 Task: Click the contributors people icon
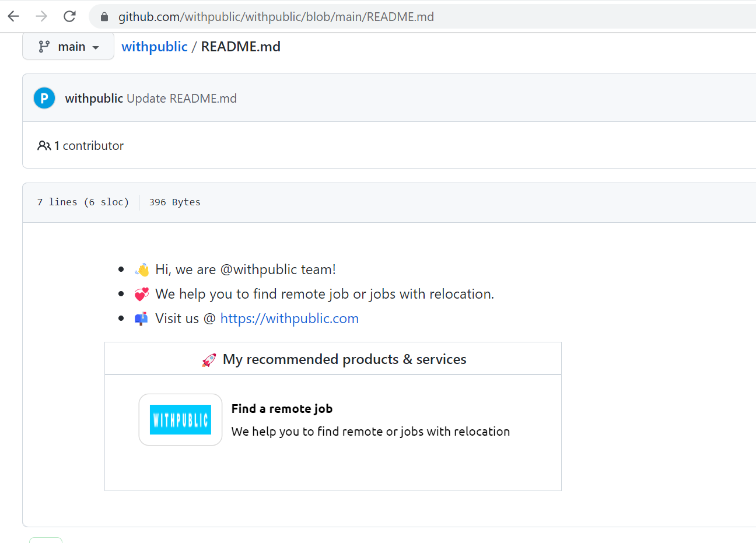[x=44, y=146]
